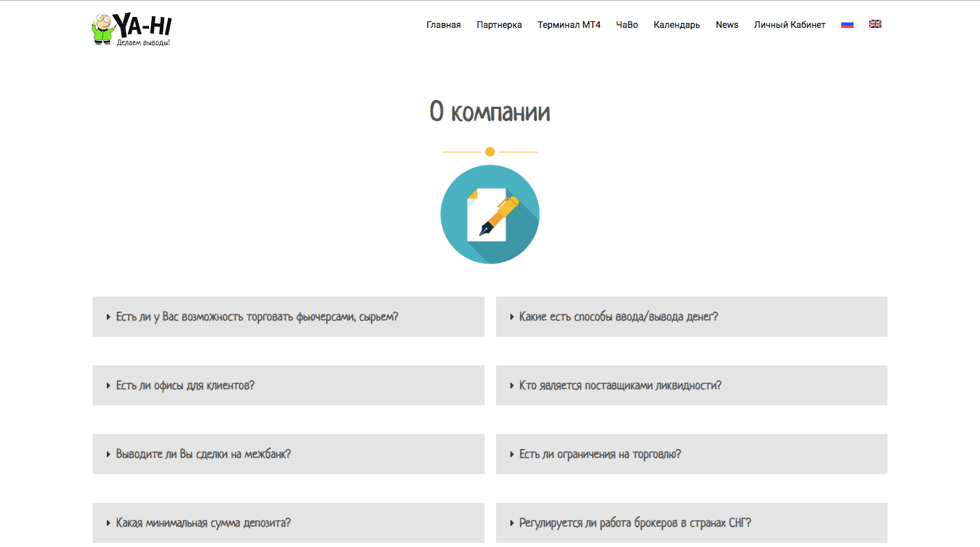
Task: Expand the минимальная сумма депозита question
Action: [x=203, y=523]
